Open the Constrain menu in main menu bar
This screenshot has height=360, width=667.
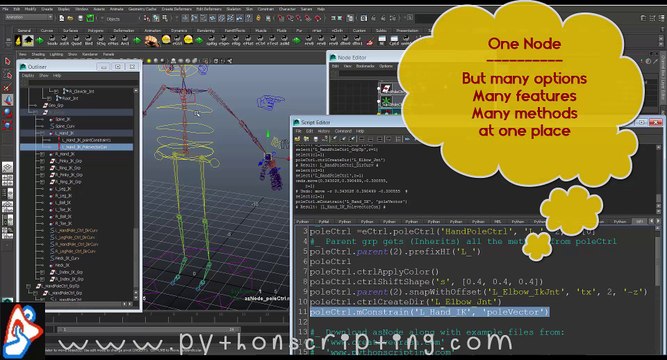[x=265, y=9]
